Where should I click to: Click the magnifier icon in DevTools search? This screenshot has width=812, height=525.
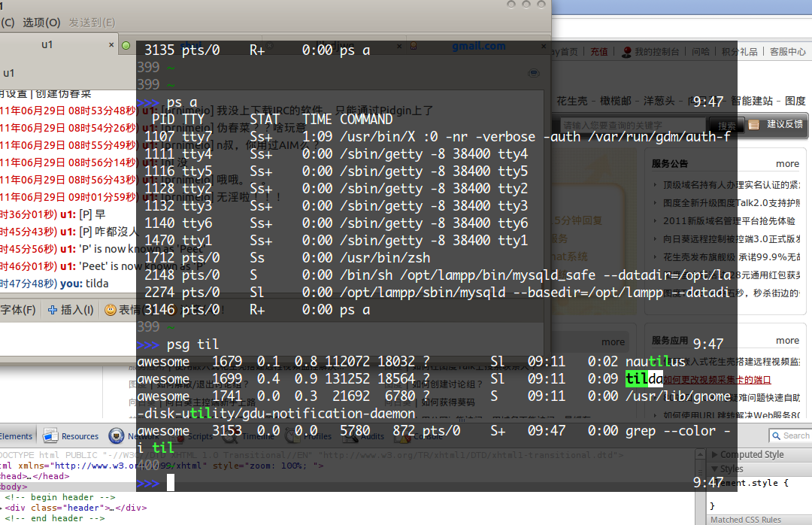(776, 435)
